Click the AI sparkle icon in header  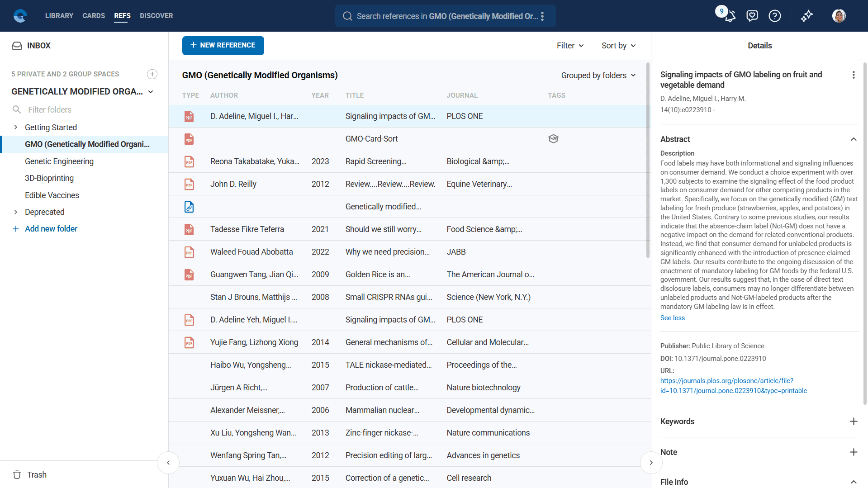[x=806, y=16]
